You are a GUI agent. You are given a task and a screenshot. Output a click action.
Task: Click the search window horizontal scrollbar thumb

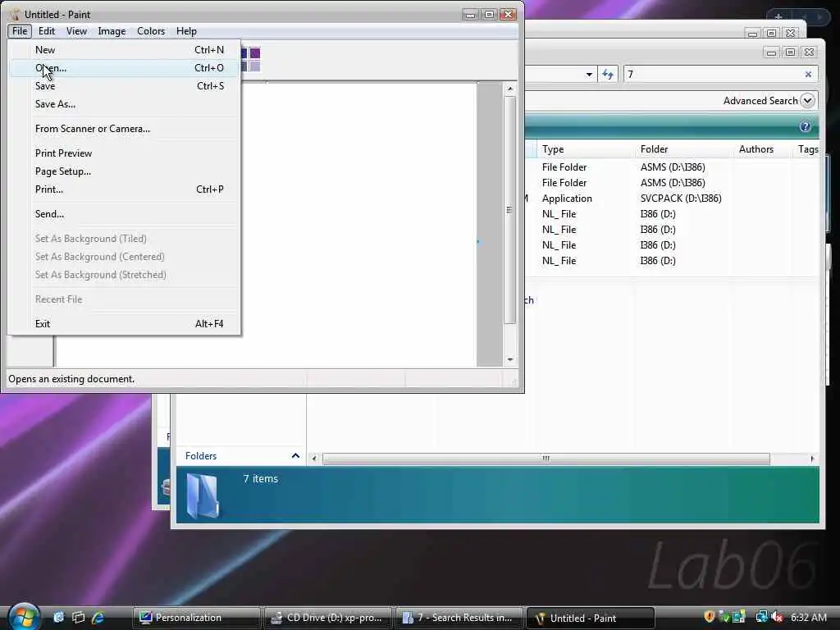[x=546, y=459]
